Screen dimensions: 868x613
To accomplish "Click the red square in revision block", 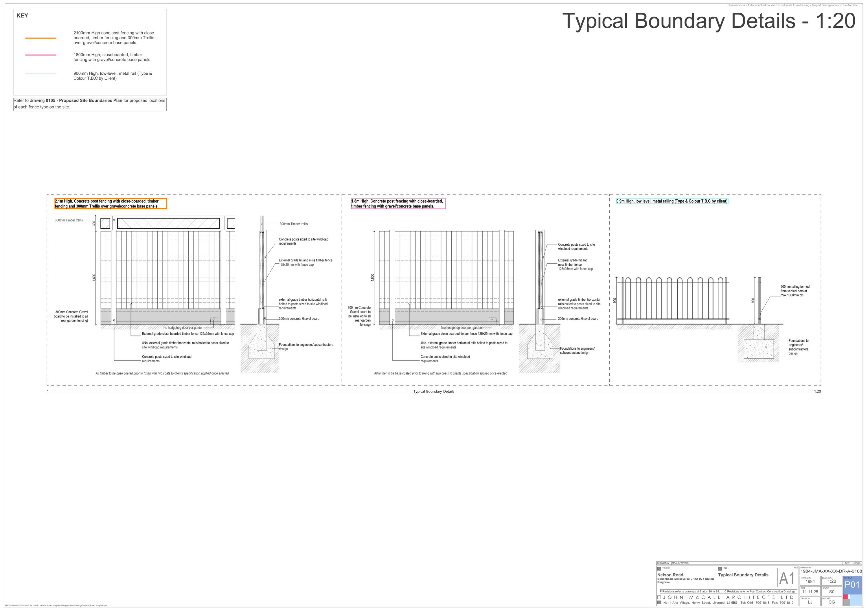I will pos(845,597).
